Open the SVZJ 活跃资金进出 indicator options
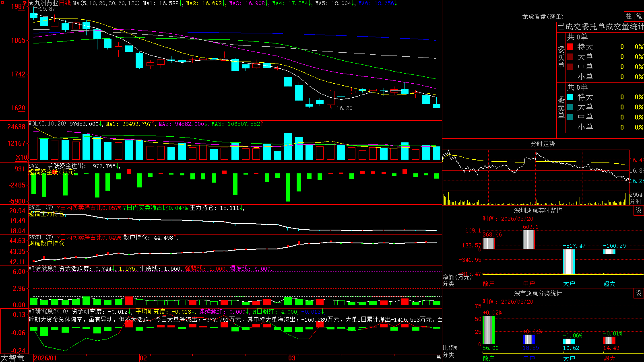This screenshot has width=644, height=362. [56, 166]
